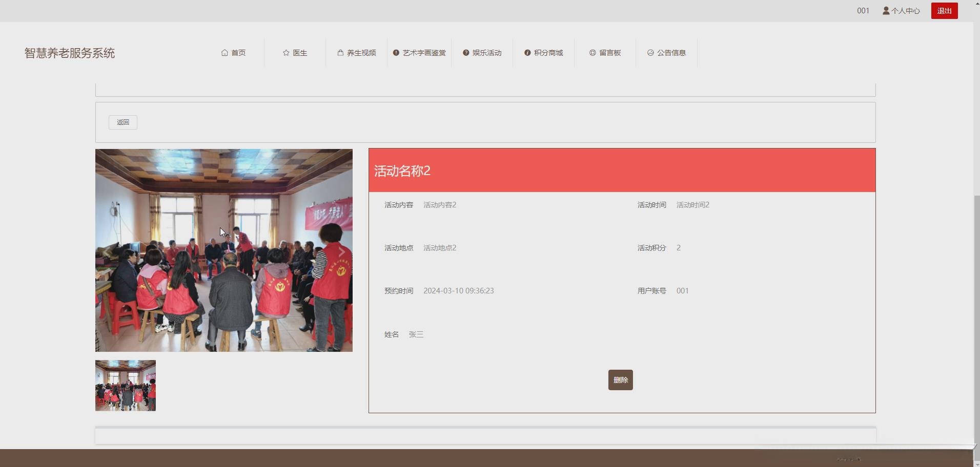Log out with the red 退出 button

pos(944,11)
